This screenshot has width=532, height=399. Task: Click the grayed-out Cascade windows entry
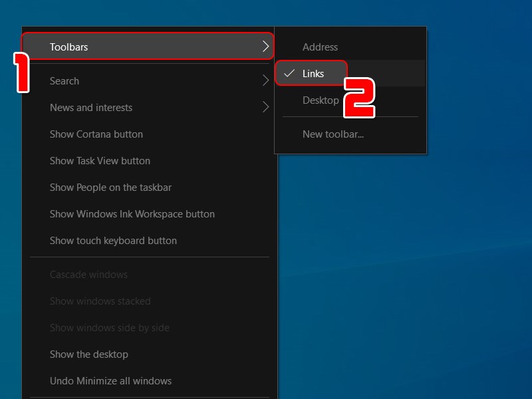tap(88, 275)
